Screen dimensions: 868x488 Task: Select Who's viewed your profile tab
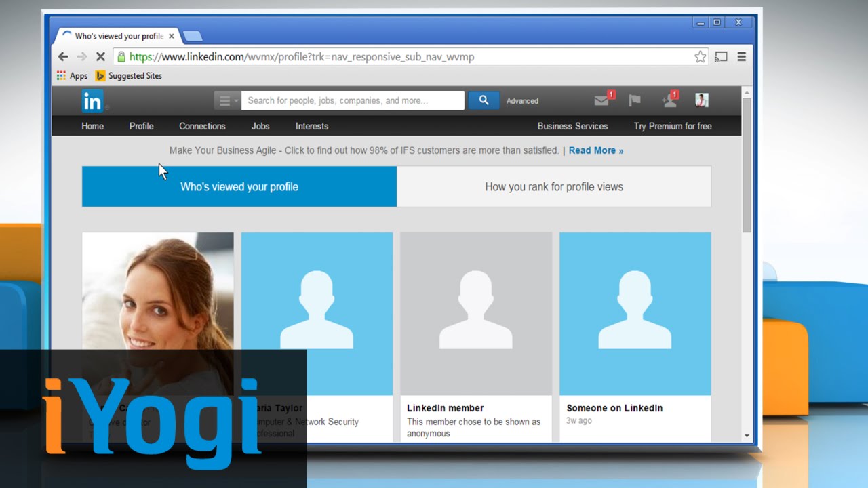coord(239,186)
